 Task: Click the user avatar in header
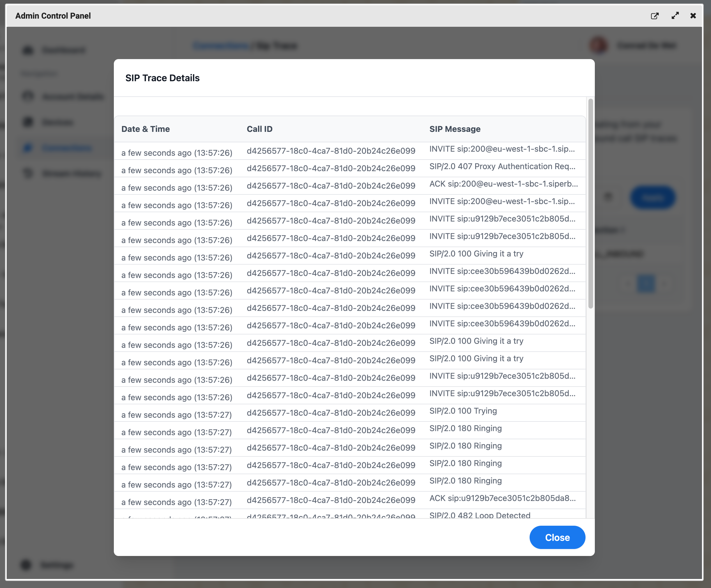click(599, 45)
